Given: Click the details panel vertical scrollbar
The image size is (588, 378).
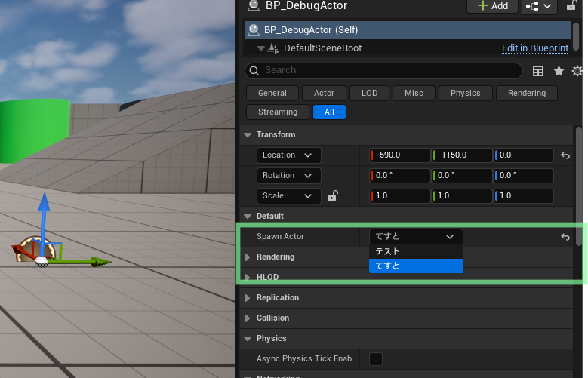Looking at the screenshot, I should coord(579,186).
